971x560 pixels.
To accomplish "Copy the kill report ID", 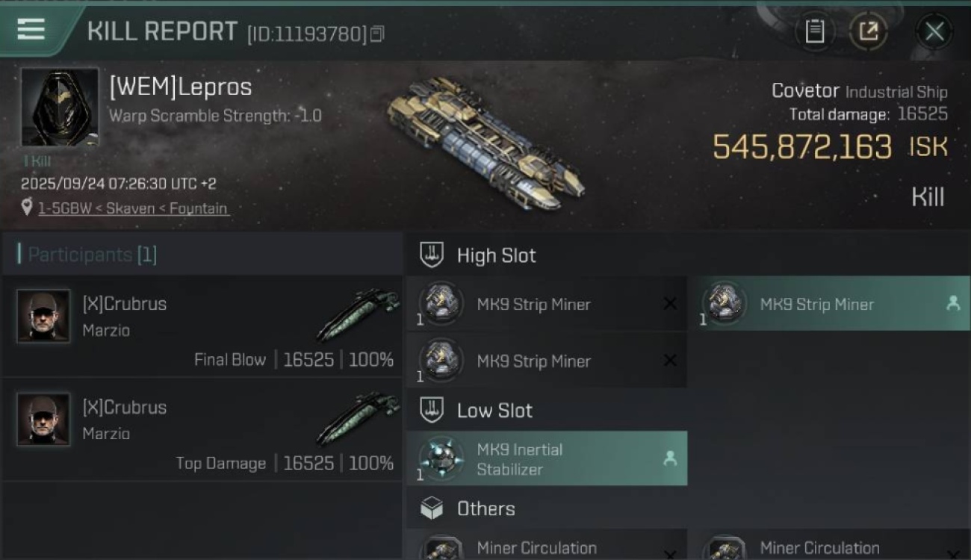I will pyautogui.click(x=377, y=34).
